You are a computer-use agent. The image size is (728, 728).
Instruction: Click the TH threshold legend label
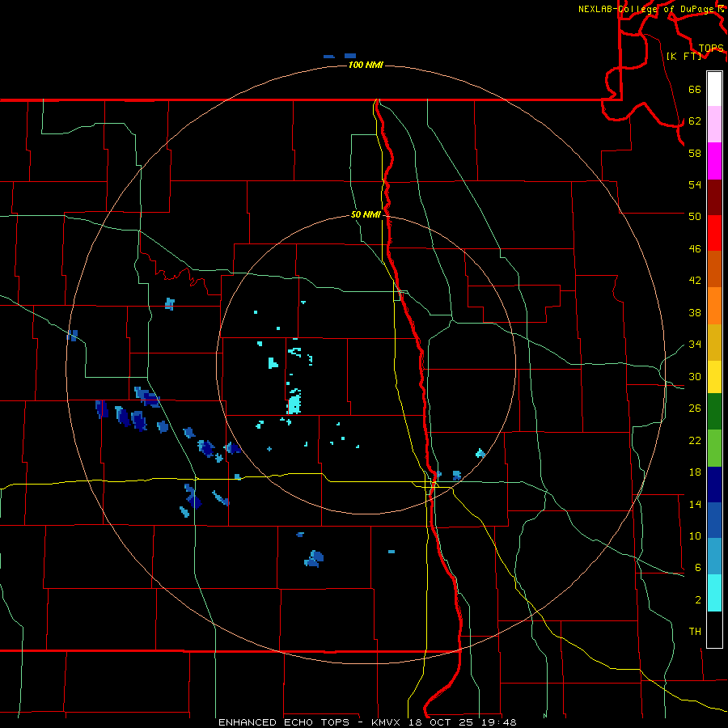pyautogui.click(x=695, y=632)
